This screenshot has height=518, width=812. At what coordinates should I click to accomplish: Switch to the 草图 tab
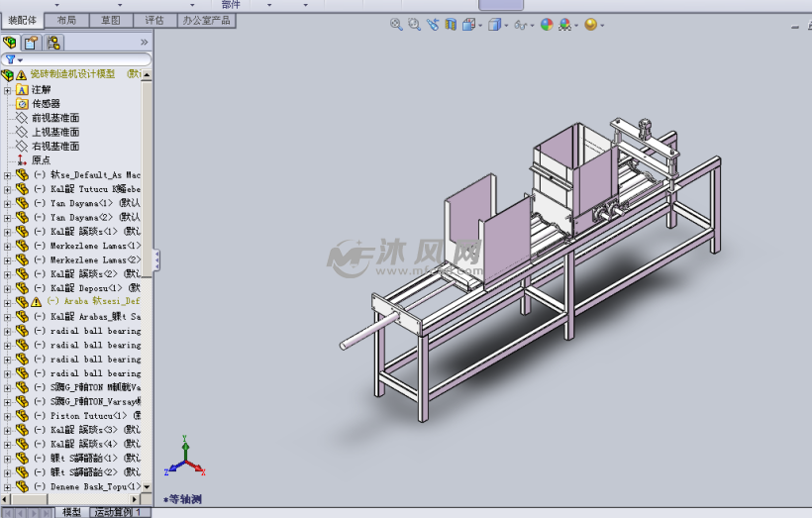(x=111, y=20)
